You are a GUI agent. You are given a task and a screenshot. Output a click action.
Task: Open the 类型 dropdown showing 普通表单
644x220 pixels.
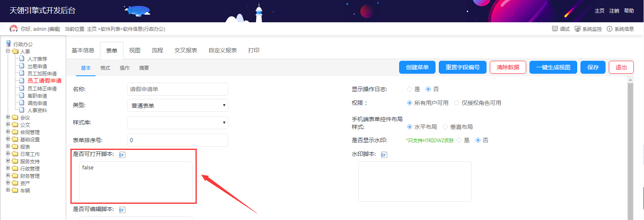point(178,105)
